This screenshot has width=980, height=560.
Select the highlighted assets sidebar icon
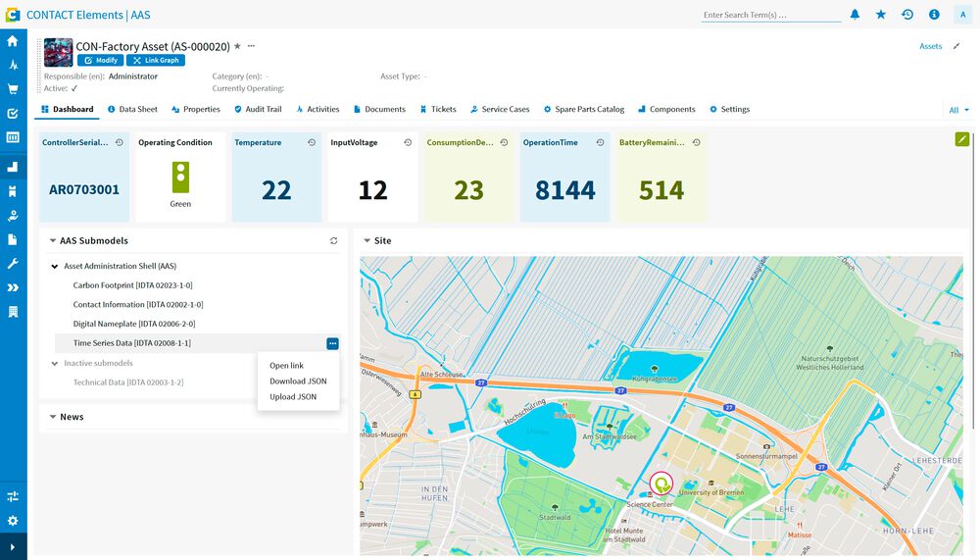13,167
